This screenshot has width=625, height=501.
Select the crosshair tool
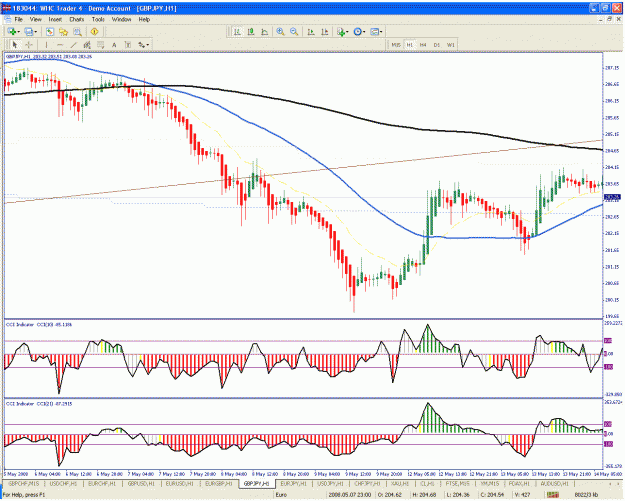[29, 45]
